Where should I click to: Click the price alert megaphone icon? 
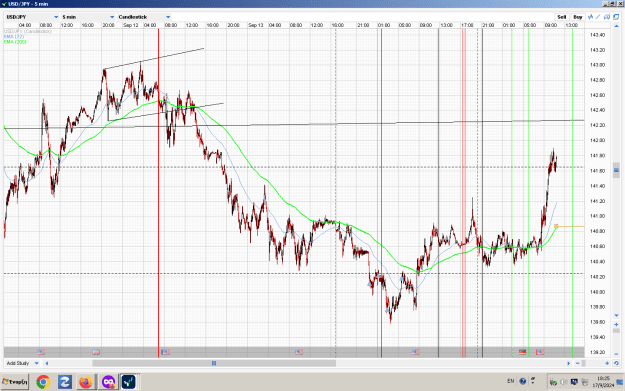(607, 17)
